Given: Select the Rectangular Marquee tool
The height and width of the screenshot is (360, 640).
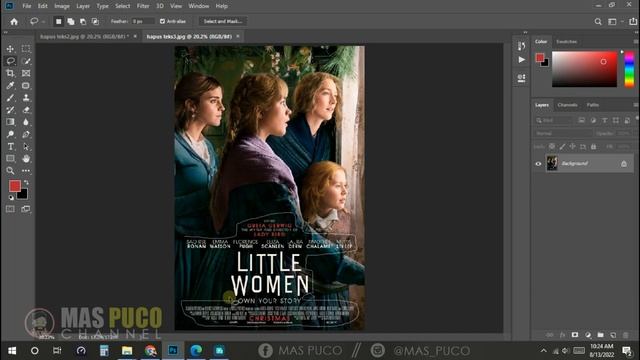Looking at the screenshot, I should click(x=26, y=49).
